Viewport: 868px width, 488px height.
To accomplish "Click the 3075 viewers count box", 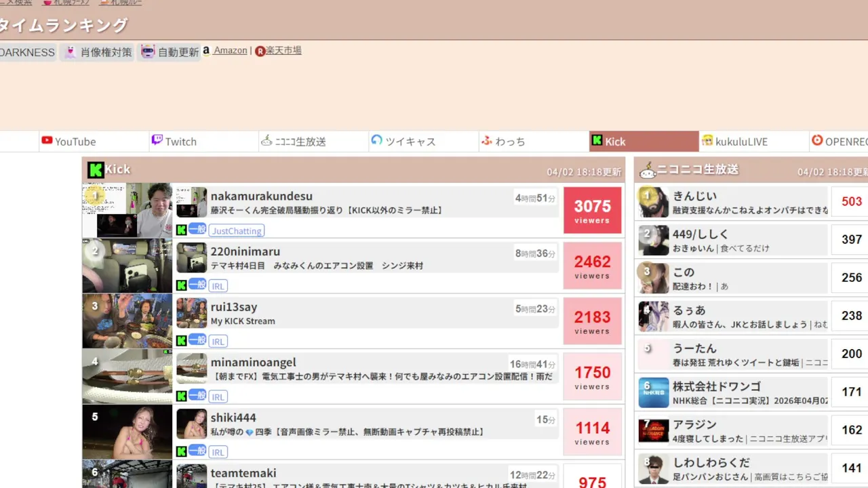I will pos(593,210).
